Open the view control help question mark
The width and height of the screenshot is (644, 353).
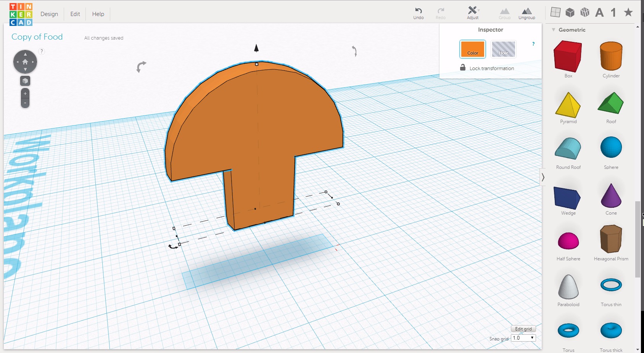coord(42,51)
